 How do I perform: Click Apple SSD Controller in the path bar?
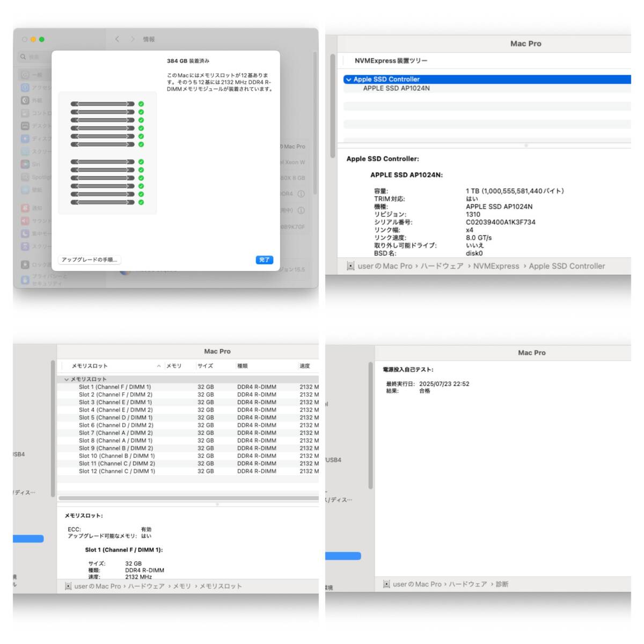[567, 266]
